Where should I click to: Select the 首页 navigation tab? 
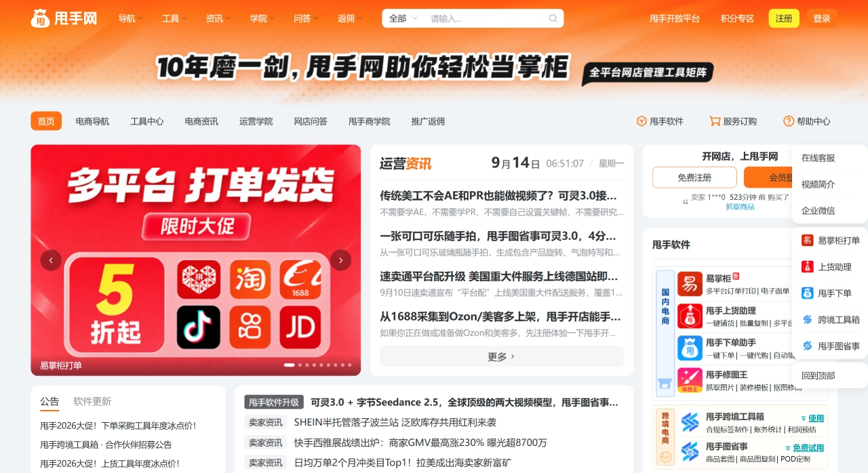pos(46,121)
